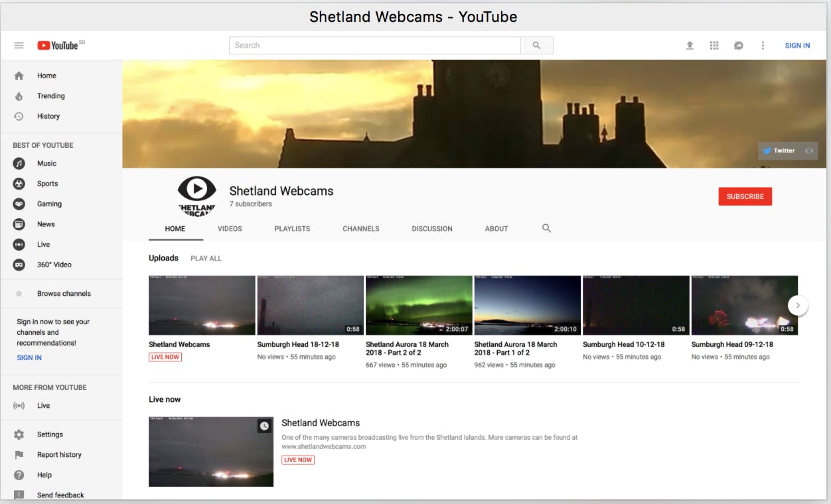This screenshot has height=504, width=831.
Task: Click the Shetland Webcams title in Live now
Action: (x=321, y=422)
